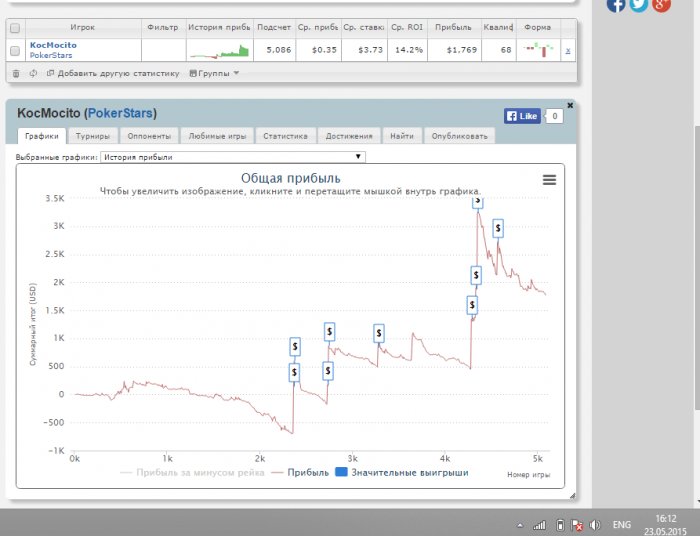This screenshot has width=700, height=536.
Task: Click the ENG language indicator
Action: click(621, 525)
